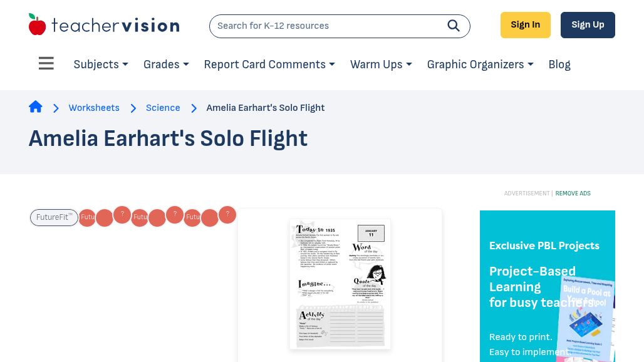Open the Science breadcrumb link
The height and width of the screenshot is (362, 644).
163,108
